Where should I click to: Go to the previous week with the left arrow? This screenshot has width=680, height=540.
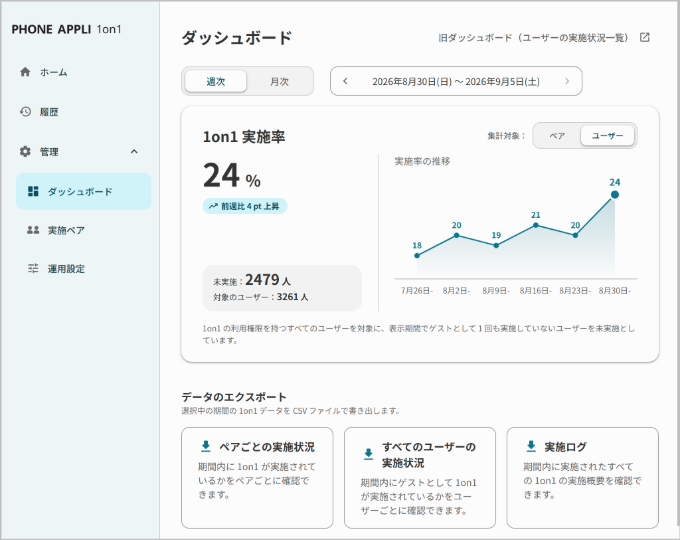345,81
